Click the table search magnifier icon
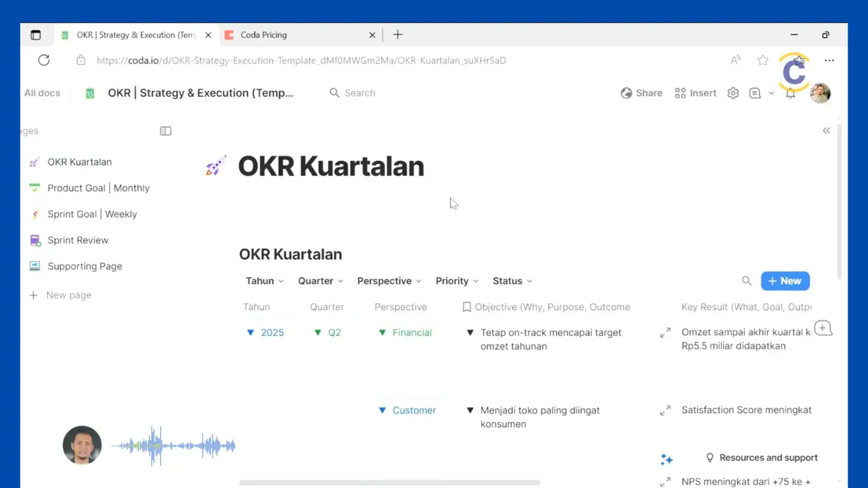Viewport: 868px width, 488px height. click(x=747, y=281)
